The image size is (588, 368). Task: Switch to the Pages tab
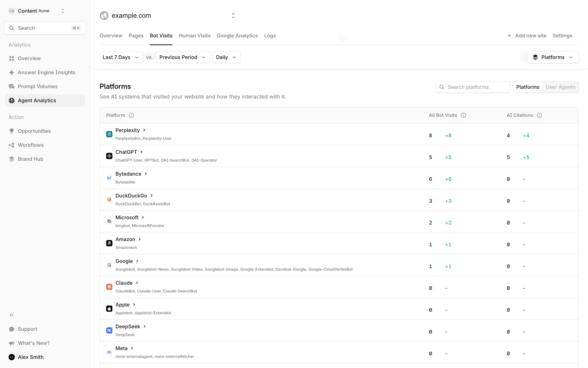click(136, 36)
